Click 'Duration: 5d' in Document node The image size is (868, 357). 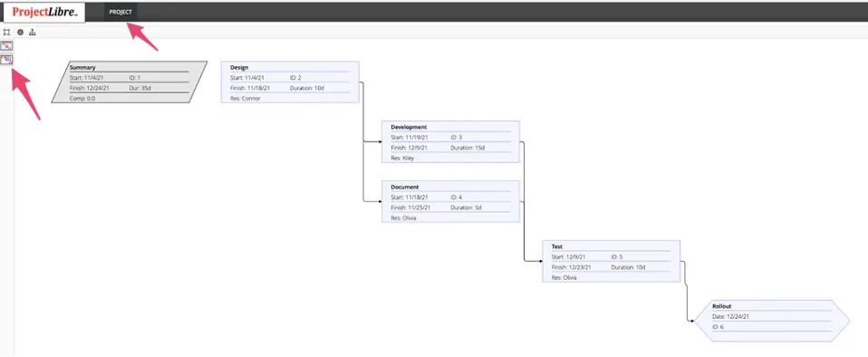pyautogui.click(x=466, y=207)
